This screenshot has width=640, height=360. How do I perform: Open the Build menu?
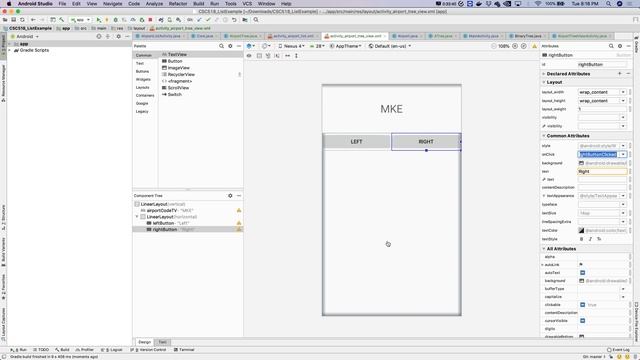(199, 3)
